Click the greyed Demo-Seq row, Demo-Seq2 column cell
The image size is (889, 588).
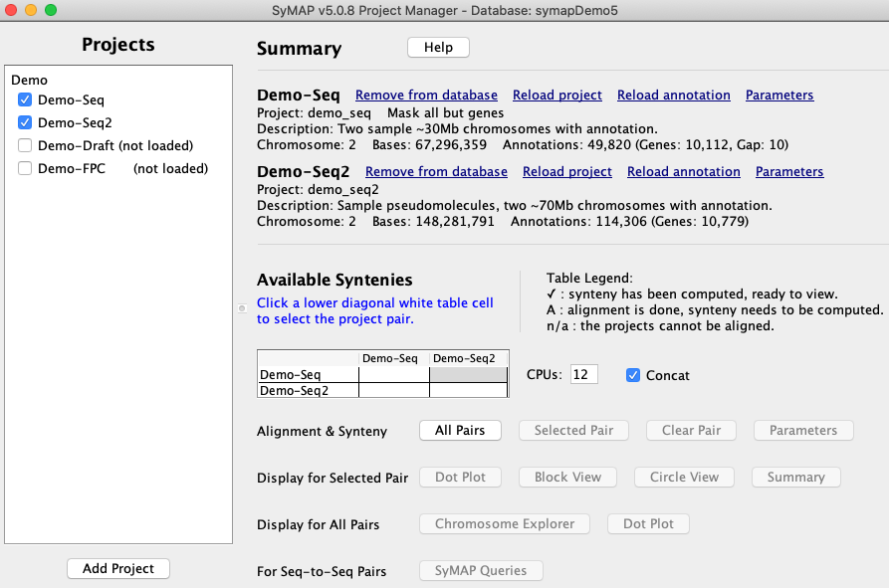point(468,374)
